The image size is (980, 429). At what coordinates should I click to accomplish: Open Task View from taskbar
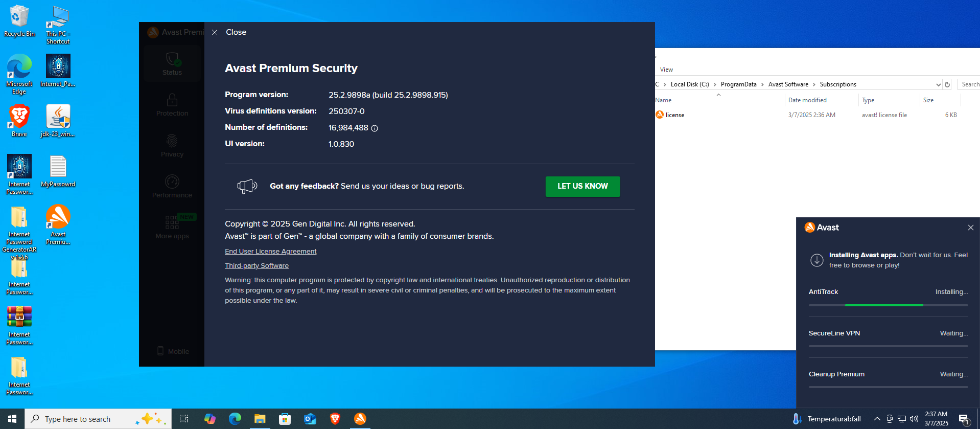click(x=184, y=419)
